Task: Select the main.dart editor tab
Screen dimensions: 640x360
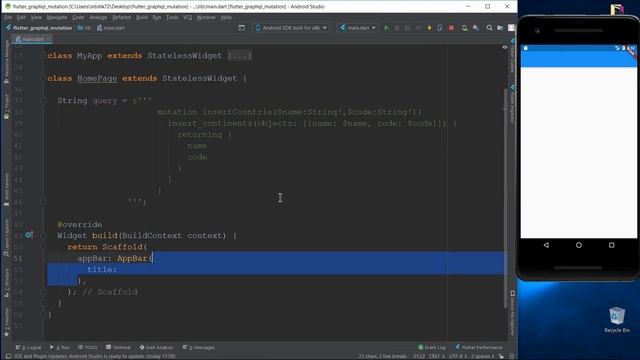Action: [x=32, y=39]
